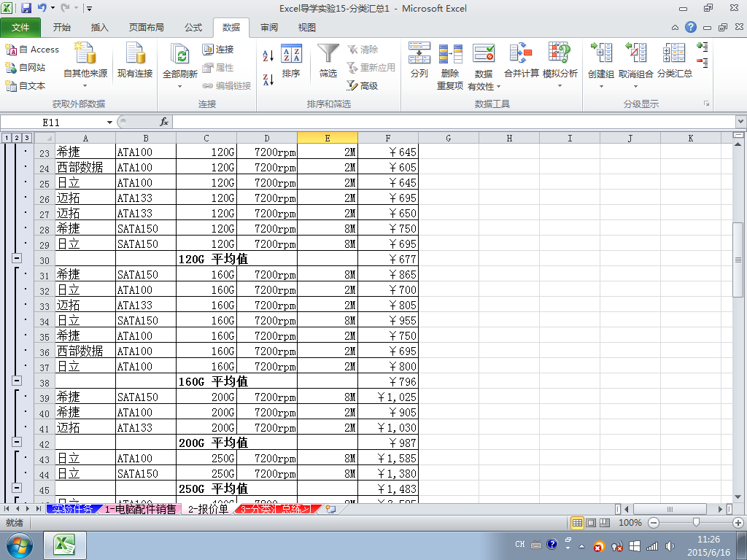Import data from web (自网站)
The height and width of the screenshot is (560, 747).
(x=26, y=68)
